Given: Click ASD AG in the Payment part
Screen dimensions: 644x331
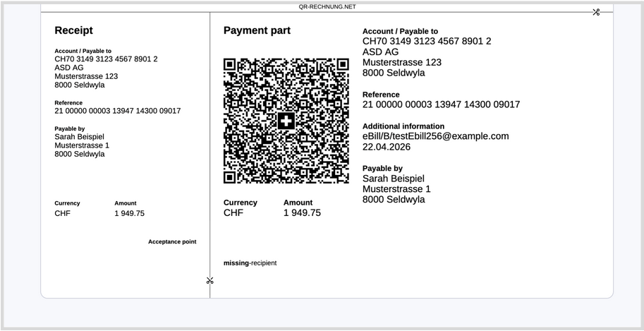Looking at the screenshot, I should (x=380, y=52).
